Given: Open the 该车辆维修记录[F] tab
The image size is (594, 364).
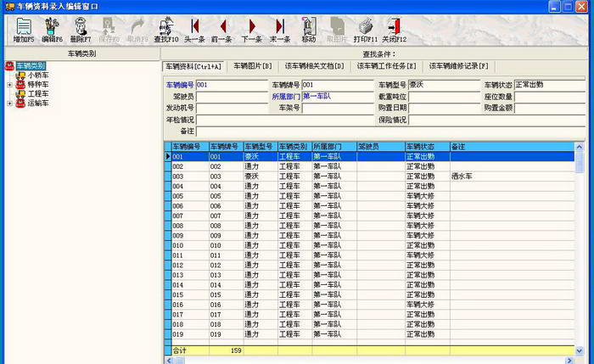Looking at the screenshot, I should click(458, 66).
